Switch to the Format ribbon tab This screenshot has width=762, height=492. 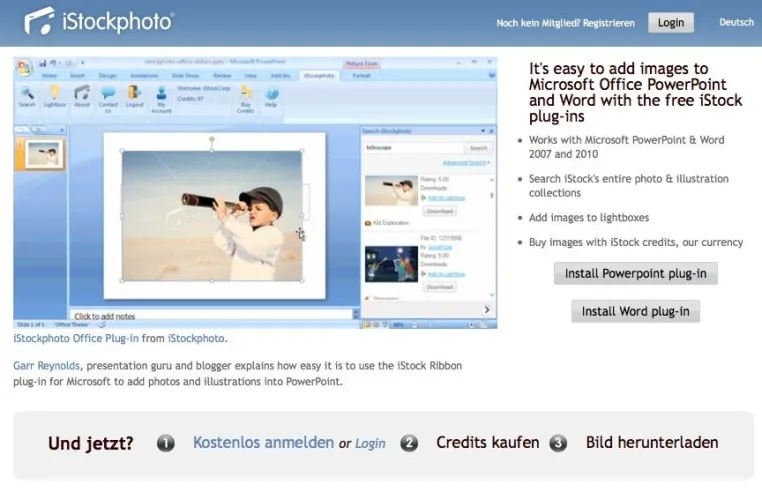(x=361, y=75)
